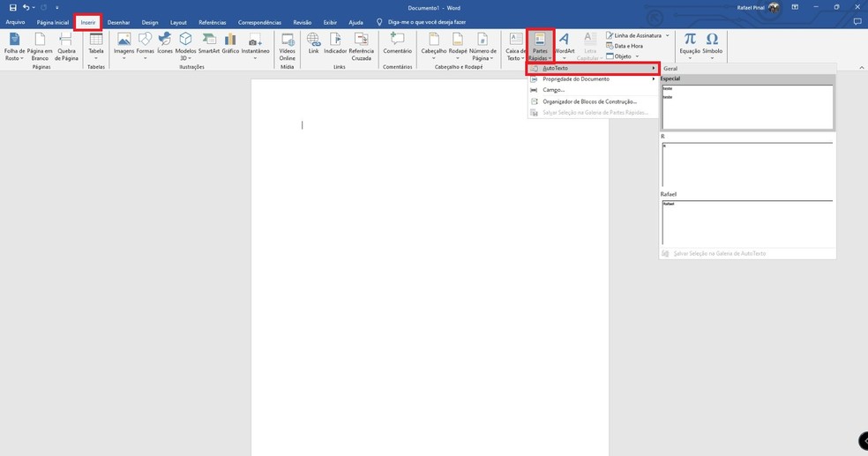Undo the last action with the Undo icon
This screenshot has height=456, width=868.
(26, 8)
